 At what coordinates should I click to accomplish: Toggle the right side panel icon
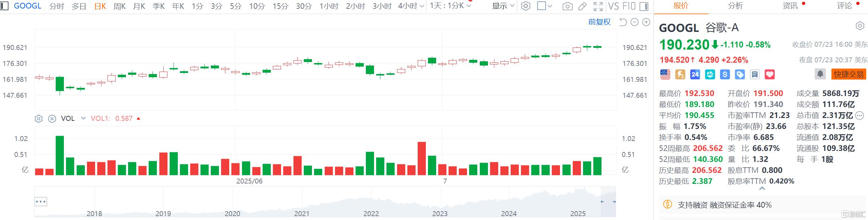click(644, 6)
